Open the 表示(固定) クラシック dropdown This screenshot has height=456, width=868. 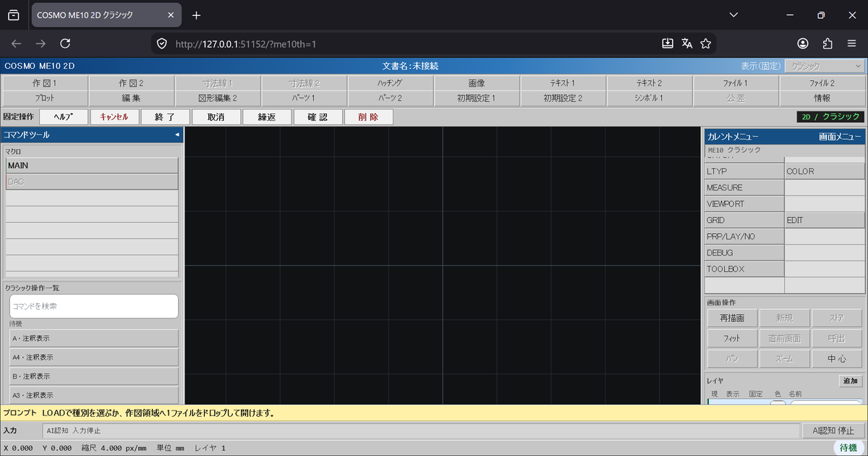coord(825,66)
